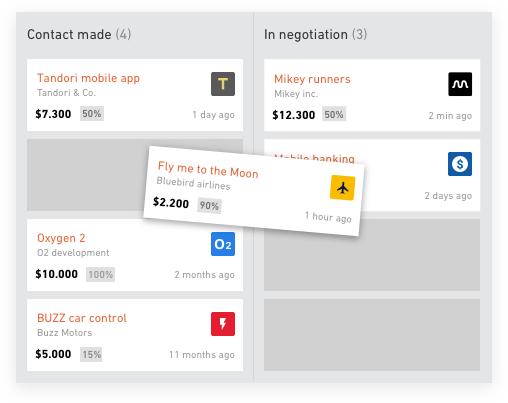Select the Fly me to the Moon title

(x=208, y=170)
